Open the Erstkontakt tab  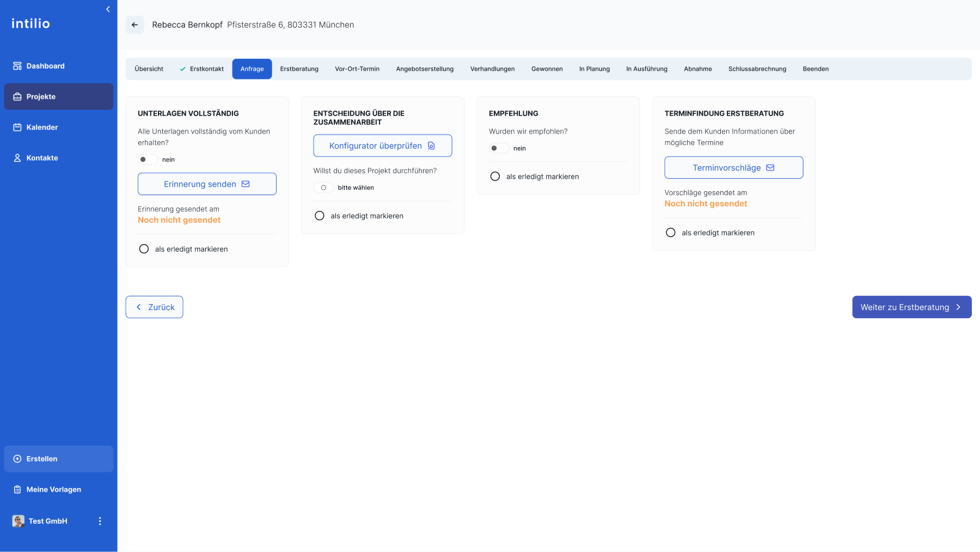202,69
